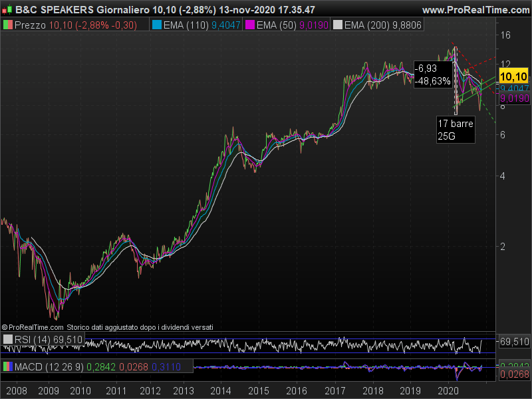Screen dimensions: 532x399
Task: Select the magenta EMA (50) color swatch
Action: pos(250,25)
